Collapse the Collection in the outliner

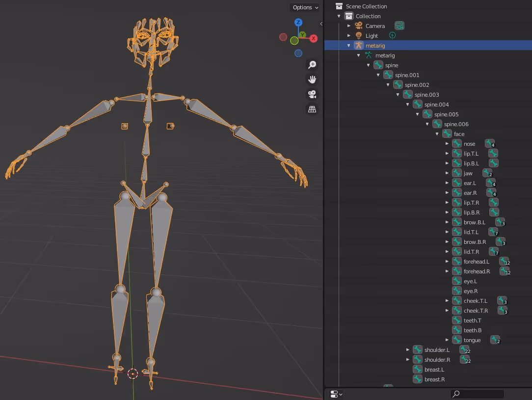pos(339,16)
